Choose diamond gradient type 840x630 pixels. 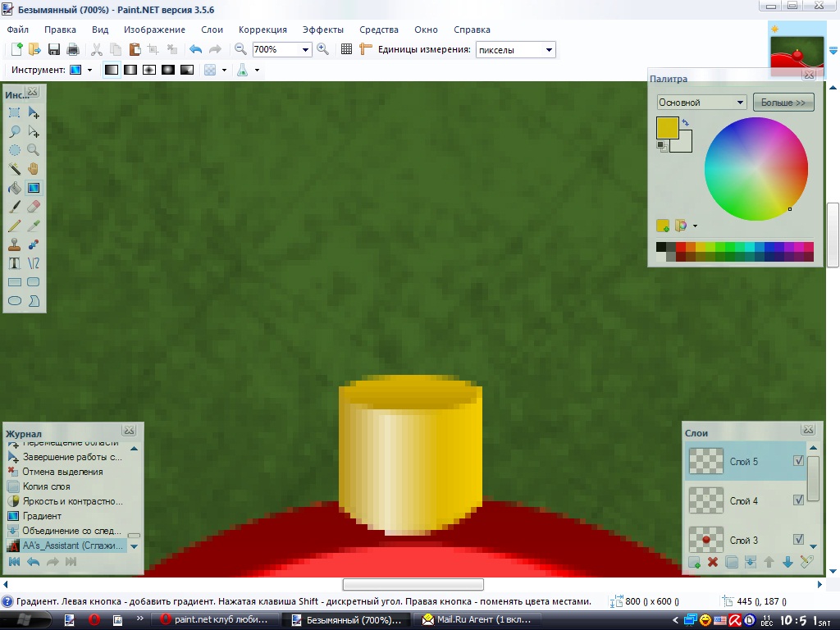149,70
